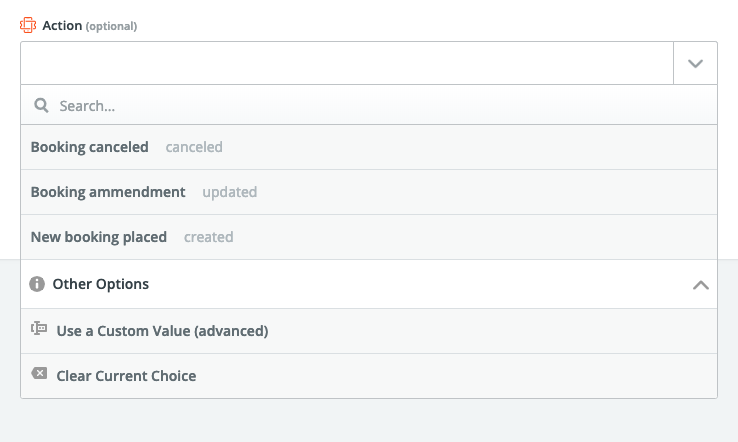Click the custom value icon
This screenshot has height=442, width=738.
tap(39, 328)
